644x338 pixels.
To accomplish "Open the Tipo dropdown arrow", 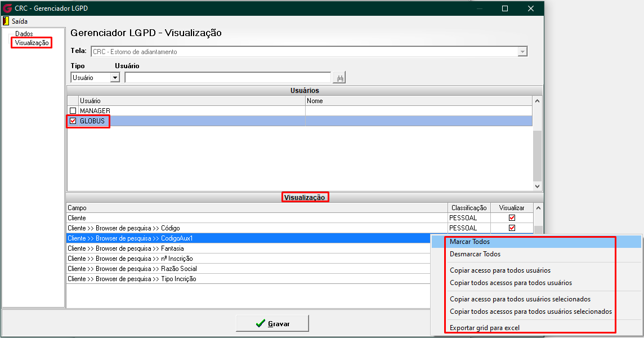I will click(115, 78).
